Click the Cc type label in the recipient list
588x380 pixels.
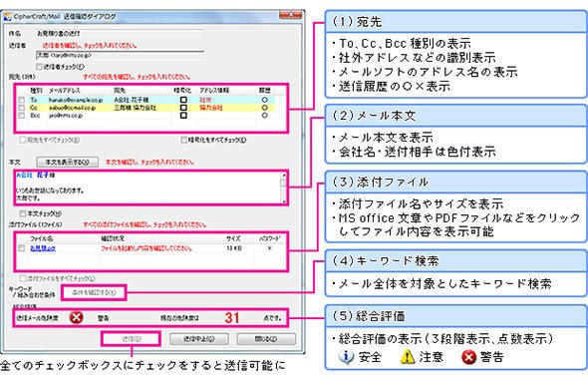click(x=34, y=108)
